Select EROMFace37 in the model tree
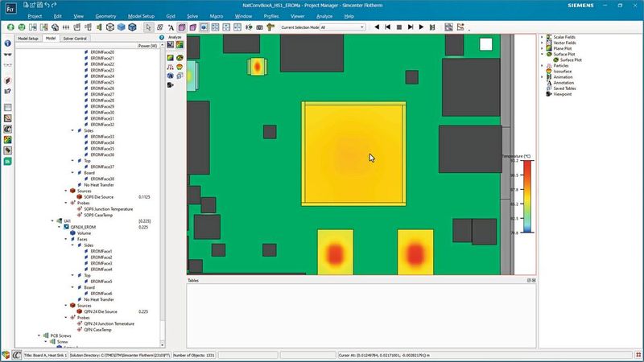This screenshot has height=362, width=644. click(x=102, y=167)
